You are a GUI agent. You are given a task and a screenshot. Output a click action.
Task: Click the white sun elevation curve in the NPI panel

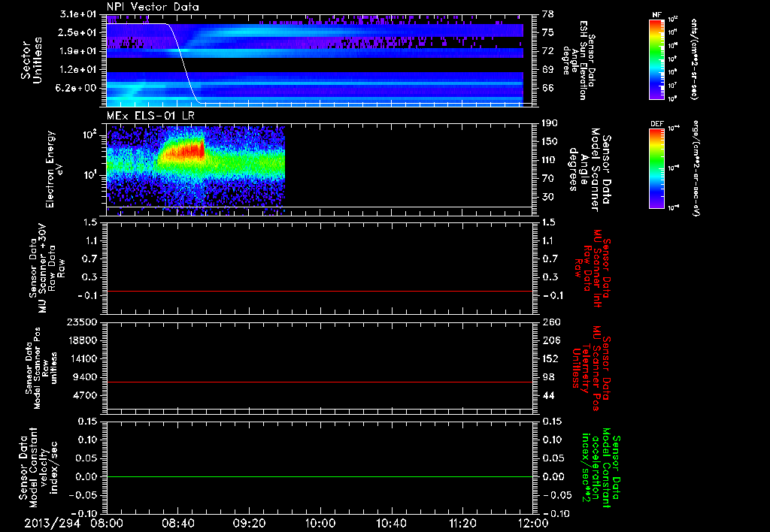183,63
